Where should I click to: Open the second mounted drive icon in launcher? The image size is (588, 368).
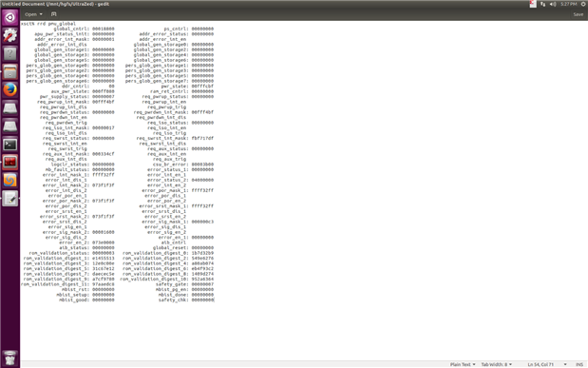9,126
